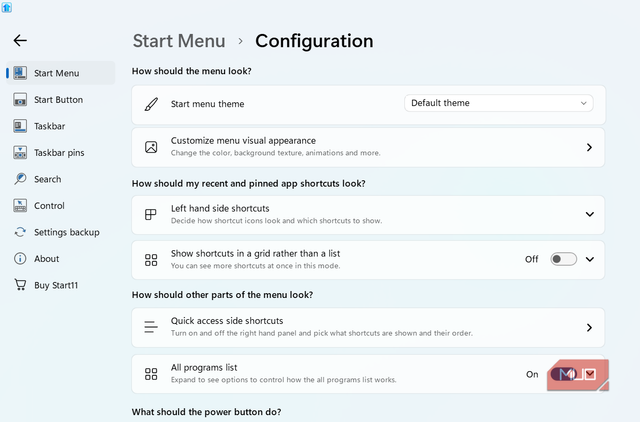
Task: Click Customize menu visual appearance title
Action: click(x=243, y=140)
